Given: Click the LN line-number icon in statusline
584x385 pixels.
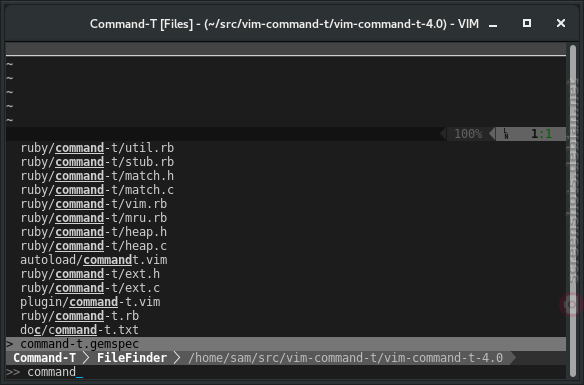Looking at the screenshot, I should click(506, 134).
